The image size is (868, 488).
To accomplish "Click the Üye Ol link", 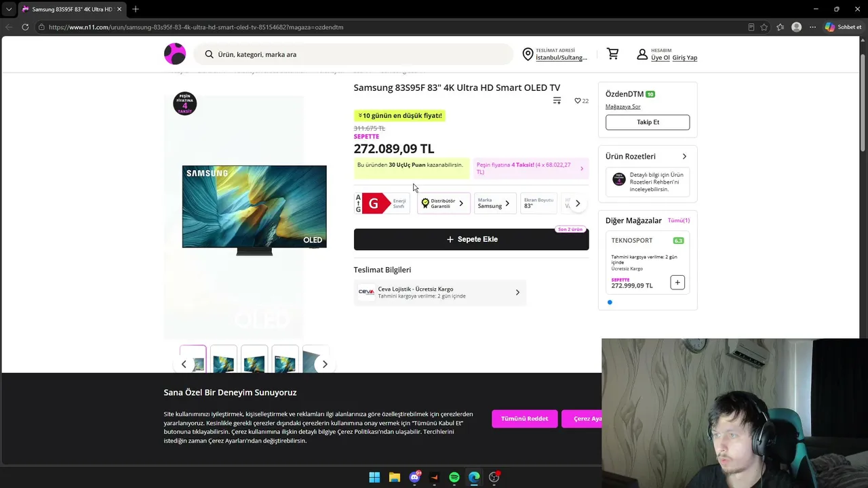I will click(660, 58).
